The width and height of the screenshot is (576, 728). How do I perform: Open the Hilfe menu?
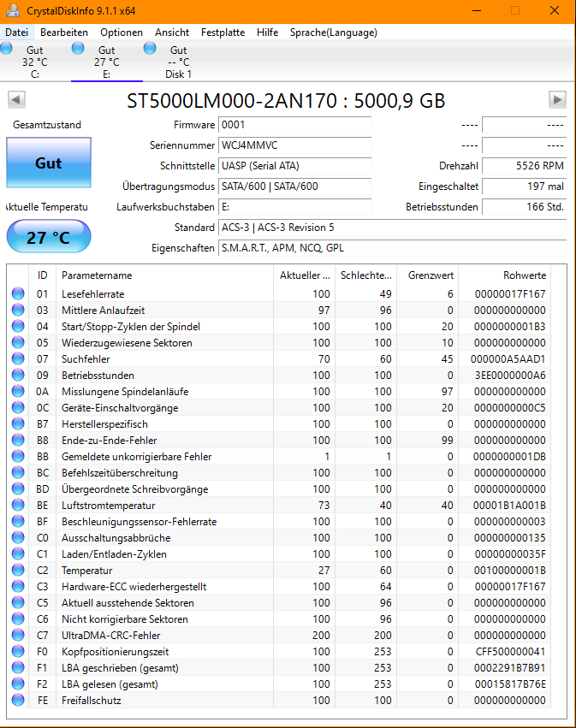tap(268, 33)
